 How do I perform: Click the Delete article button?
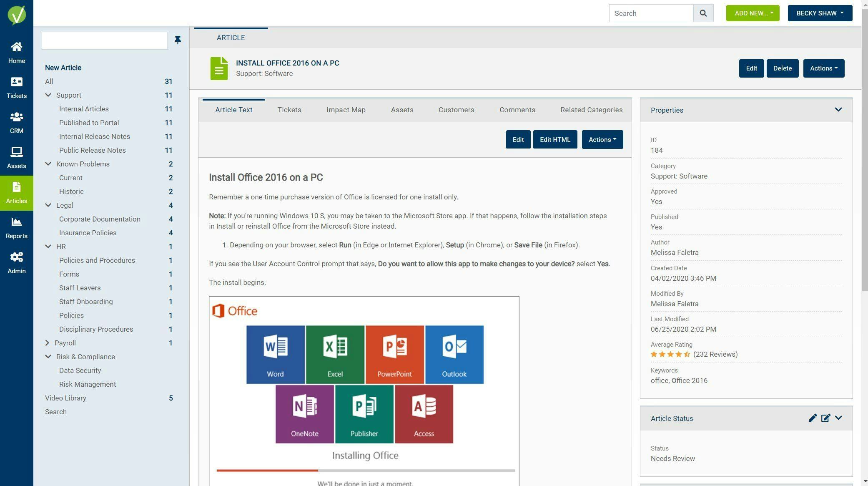tap(782, 68)
